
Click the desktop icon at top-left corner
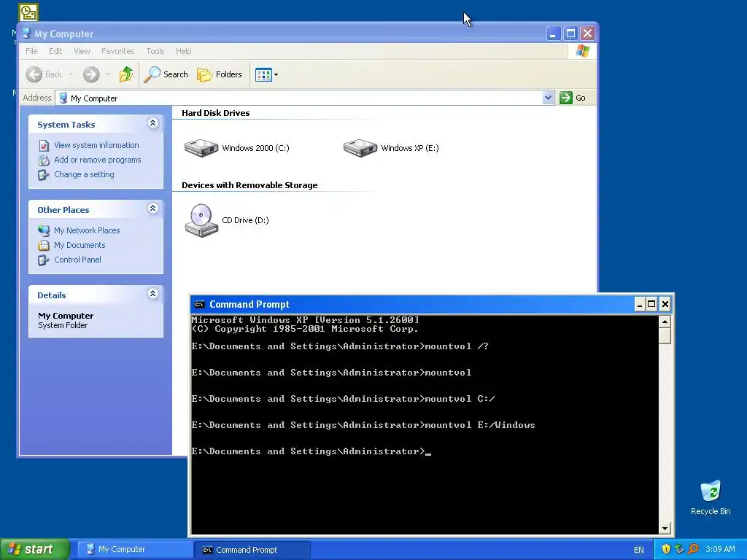[28, 12]
